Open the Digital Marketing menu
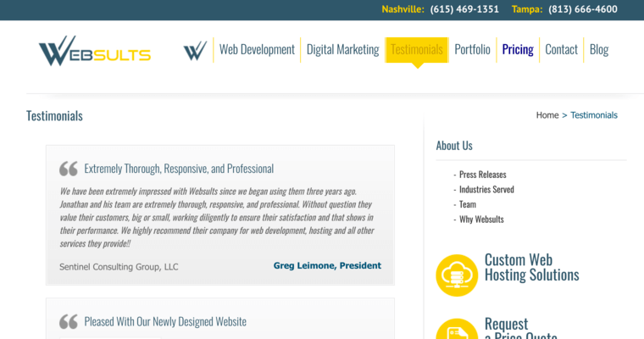The width and height of the screenshot is (644, 339). point(342,50)
